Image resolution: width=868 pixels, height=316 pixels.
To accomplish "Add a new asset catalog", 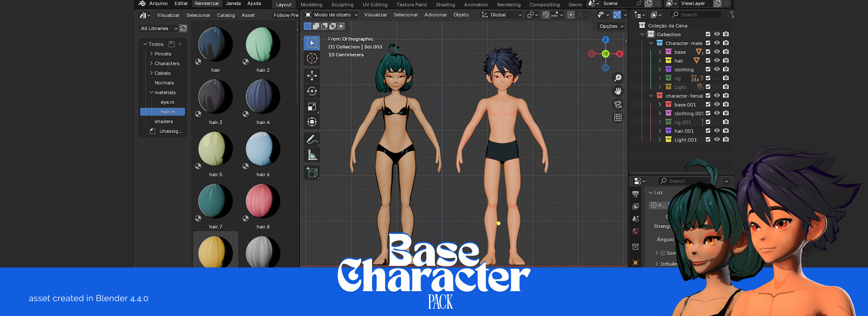I will tap(180, 44).
